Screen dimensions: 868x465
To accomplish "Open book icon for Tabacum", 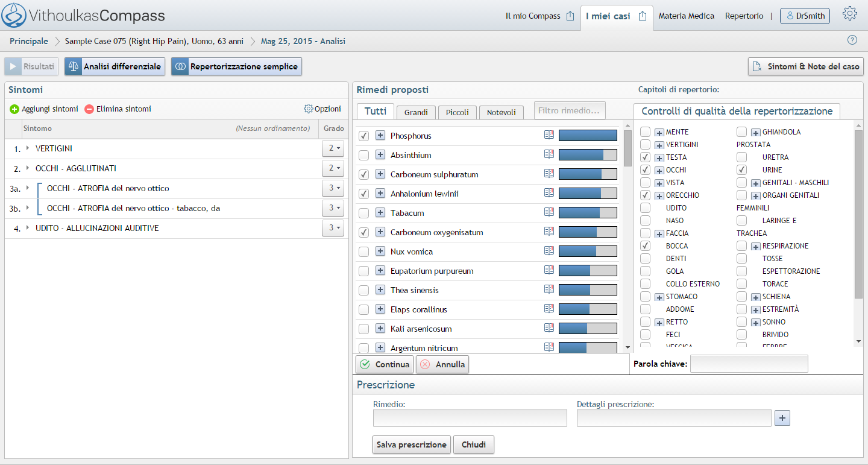I will click(549, 212).
